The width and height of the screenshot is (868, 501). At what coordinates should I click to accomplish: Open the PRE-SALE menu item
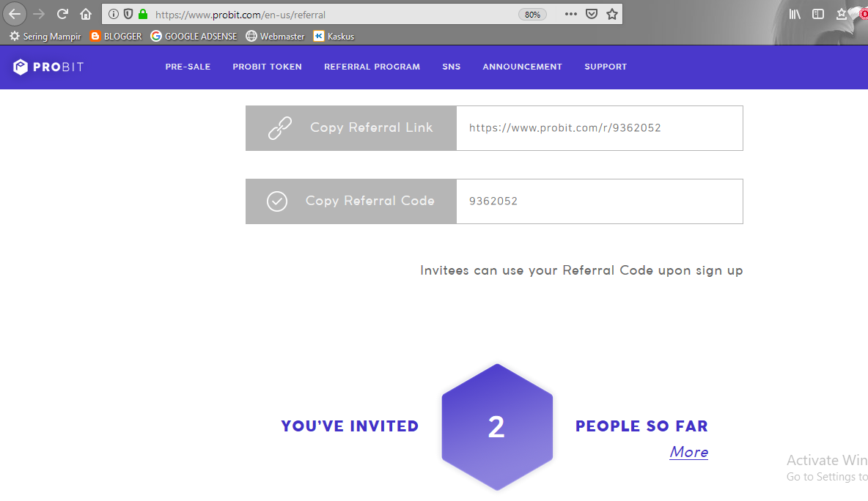(x=188, y=67)
